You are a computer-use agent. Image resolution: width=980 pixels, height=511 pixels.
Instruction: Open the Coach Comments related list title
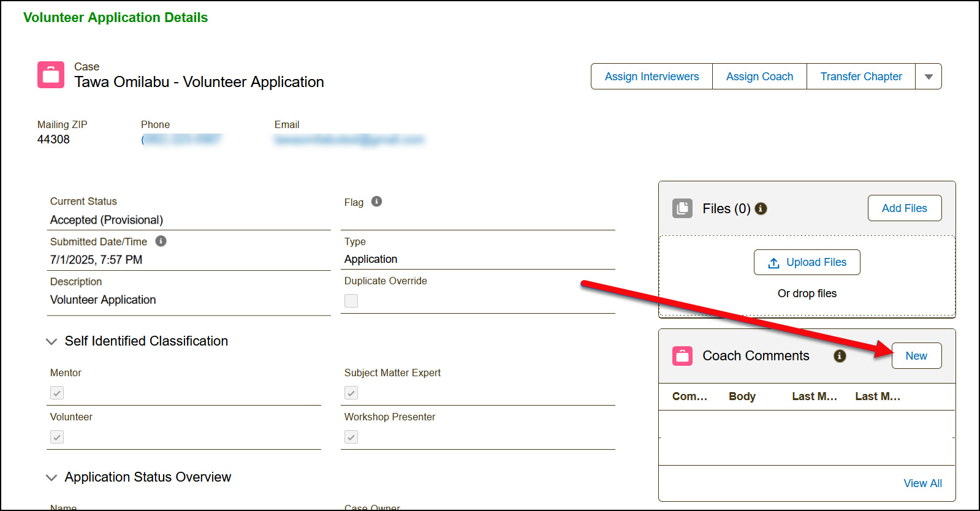tap(756, 356)
